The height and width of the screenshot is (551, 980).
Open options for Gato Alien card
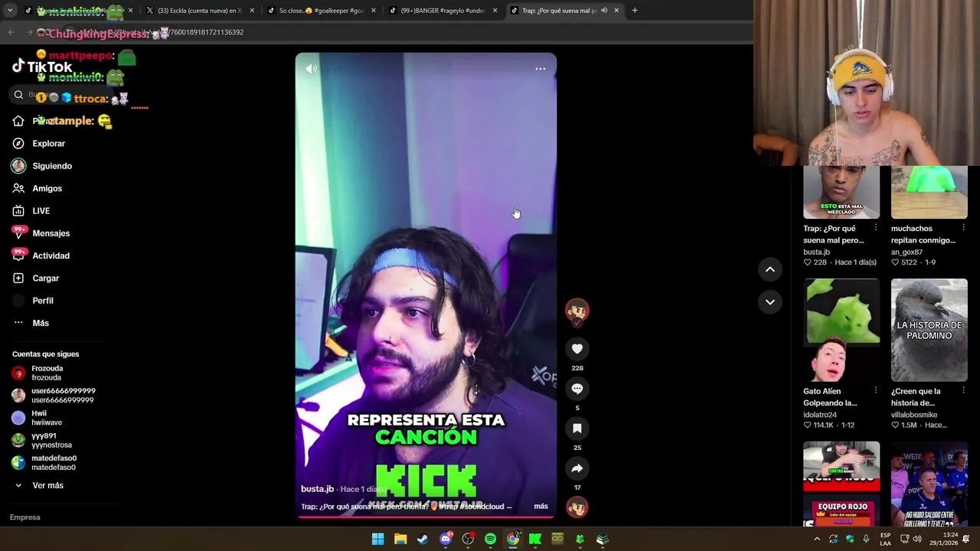pyautogui.click(x=876, y=391)
